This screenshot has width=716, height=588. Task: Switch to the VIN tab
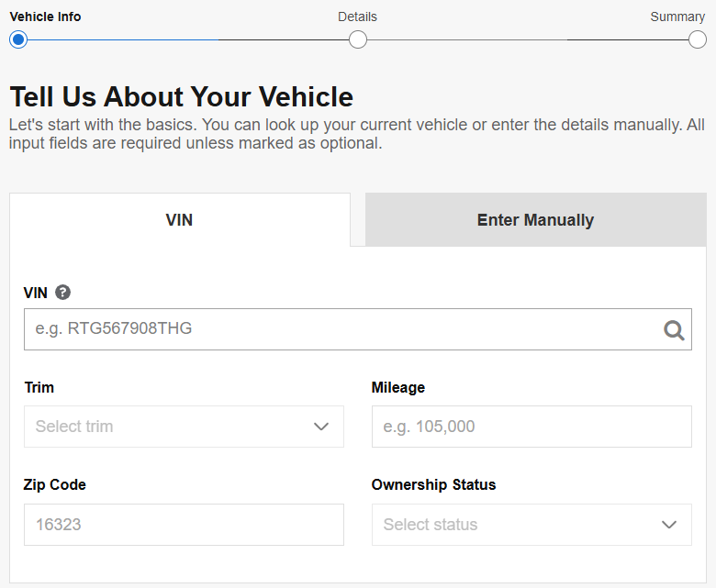tap(180, 220)
